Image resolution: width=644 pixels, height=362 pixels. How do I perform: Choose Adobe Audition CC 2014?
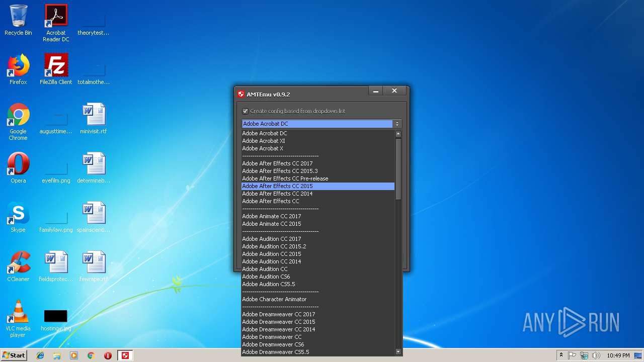pyautogui.click(x=318, y=261)
